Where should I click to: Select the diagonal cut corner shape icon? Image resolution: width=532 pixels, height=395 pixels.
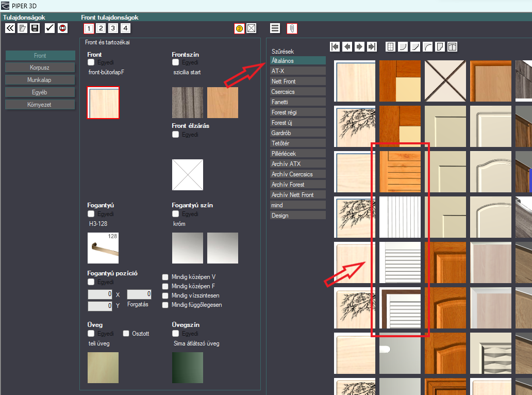pos(415,46)
